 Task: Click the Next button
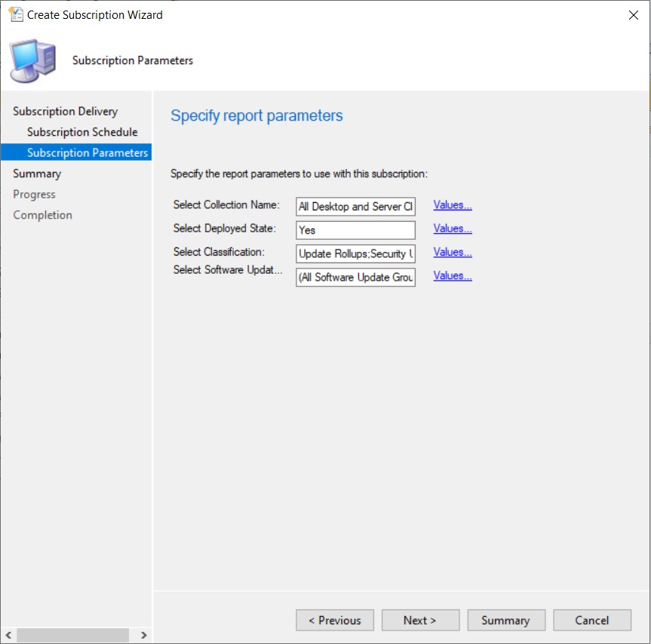click(x=420, y=620)
